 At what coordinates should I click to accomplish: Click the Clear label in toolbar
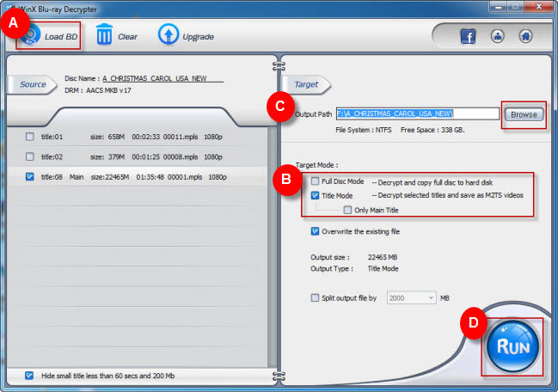point(127,37)
